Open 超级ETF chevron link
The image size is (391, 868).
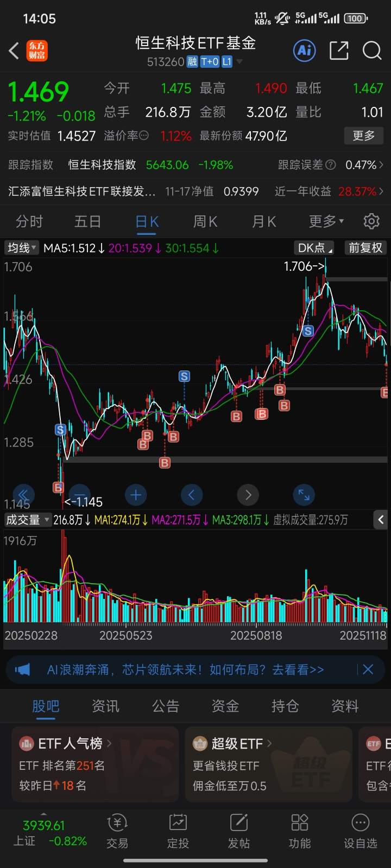tap(269, 743)
